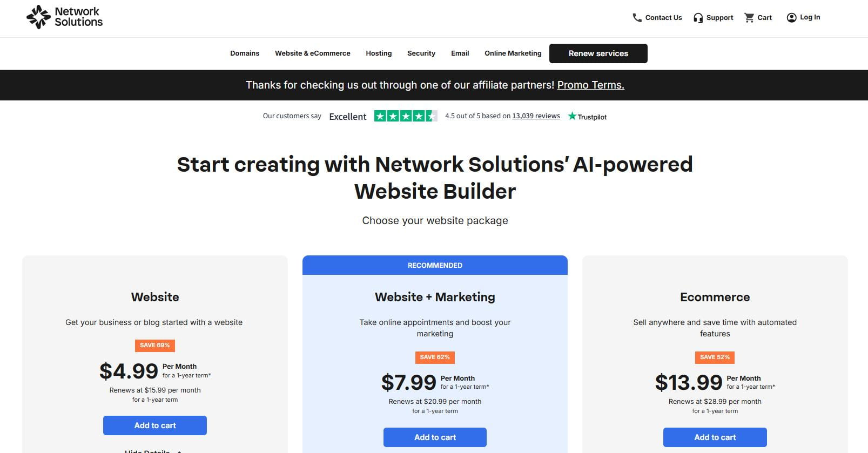Image resolution: width=868 pixels, height=453 pixels.
Task: Open the 13,039 reviews link
Action: pyautogui.click(x=536, y=116)
